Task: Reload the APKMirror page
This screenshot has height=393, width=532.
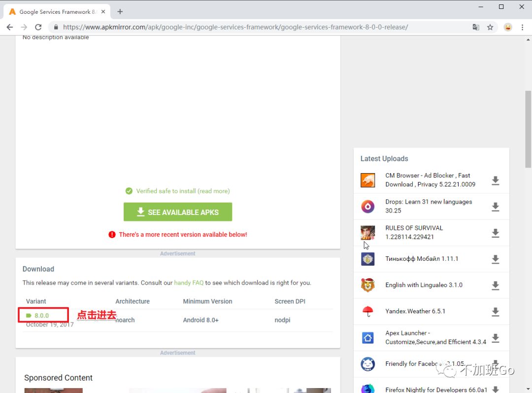Action: pyautogui.click(x=38, y=27)
